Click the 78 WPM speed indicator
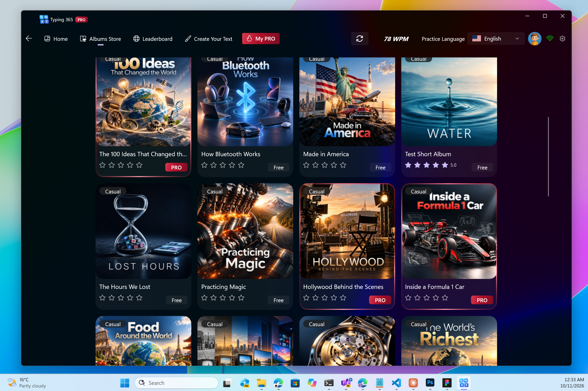Viewport: 588px width, 391px height. pos(396,39)
